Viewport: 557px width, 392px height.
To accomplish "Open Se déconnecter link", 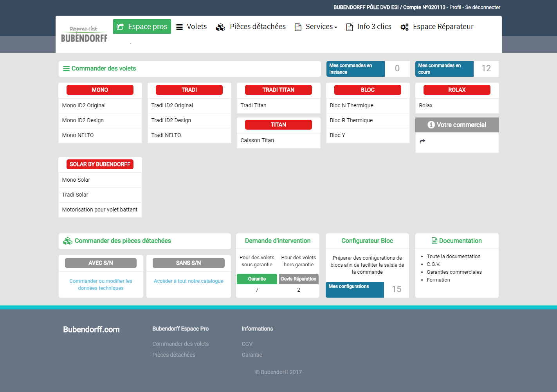I will [x=482, y=7].
